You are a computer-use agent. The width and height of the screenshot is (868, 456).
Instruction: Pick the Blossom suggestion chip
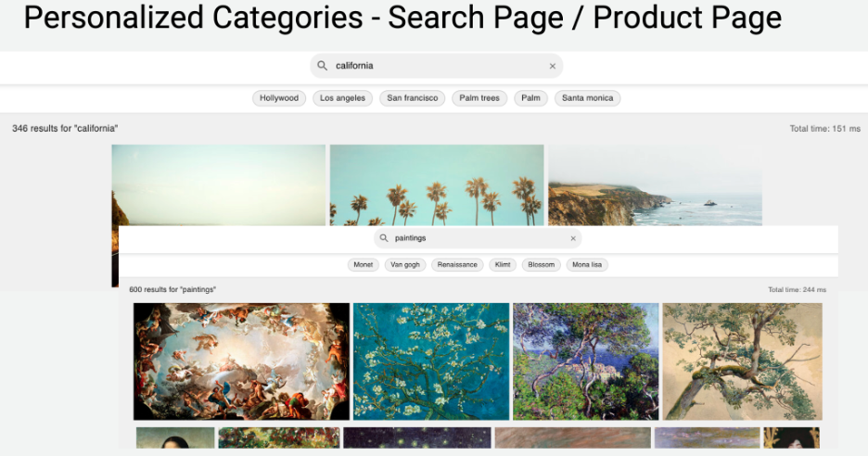(x=542, y=264)
